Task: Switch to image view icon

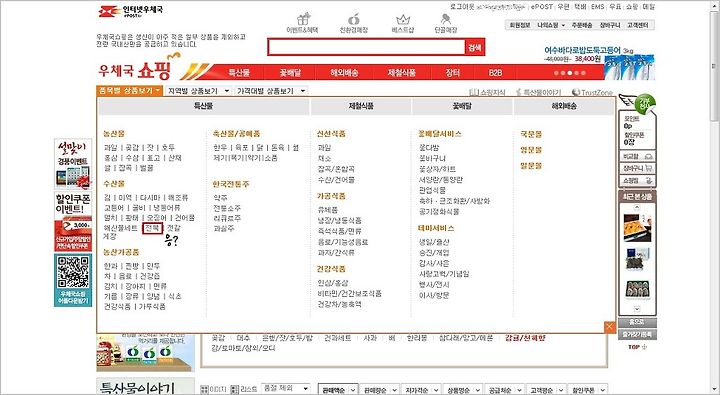Action: 205,389
